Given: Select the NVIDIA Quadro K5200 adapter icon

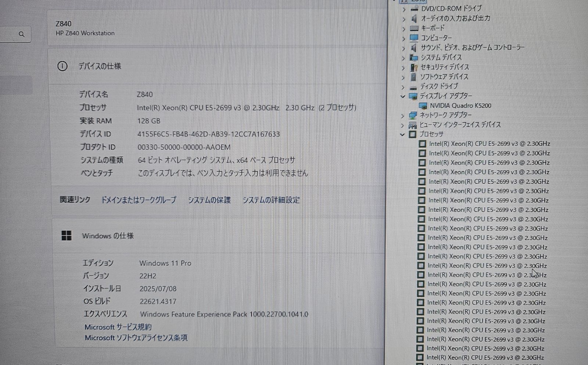Looking at the screenshot, I should tap(423, 106).
